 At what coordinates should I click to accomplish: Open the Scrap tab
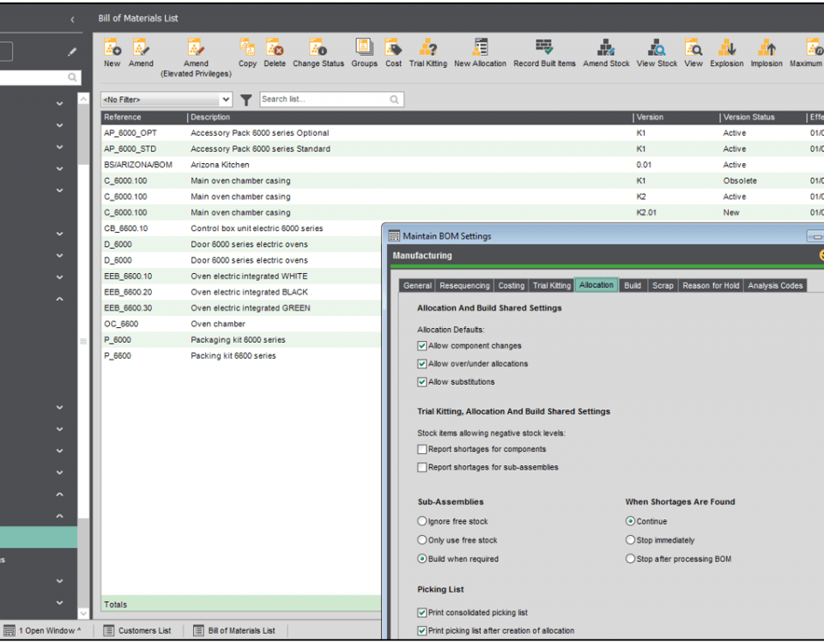tap(663, 285)
